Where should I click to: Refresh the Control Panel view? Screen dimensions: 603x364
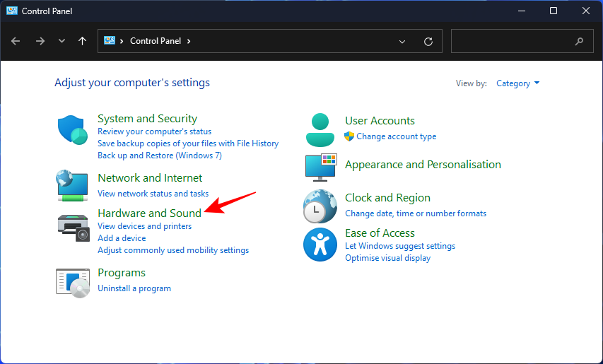pos(428,42)
